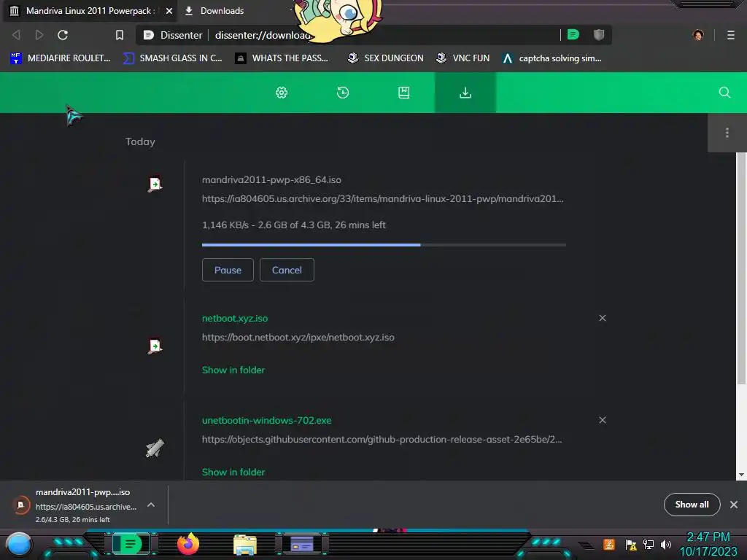Show all downloads button
Viewport: 747px width, 560px height.
692,505
